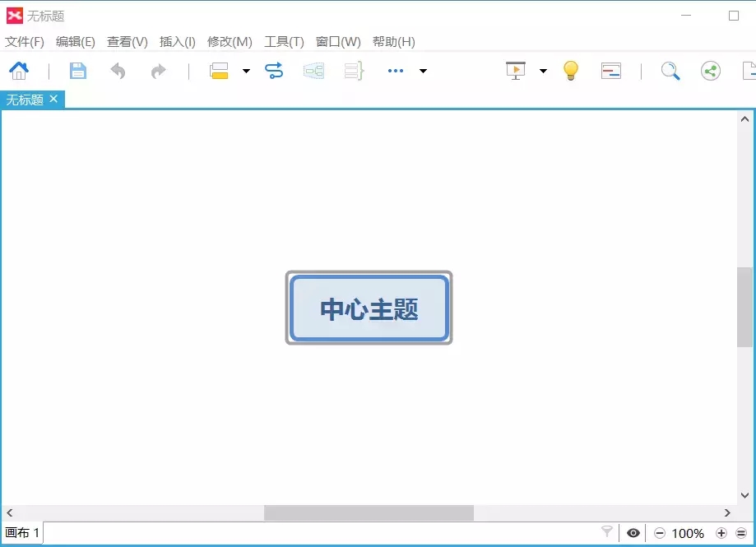Image resolution: width=756 pixels, height=547 pixels.
Task: Select the 中心主题 central topic
Action: (x=368, y=307)
